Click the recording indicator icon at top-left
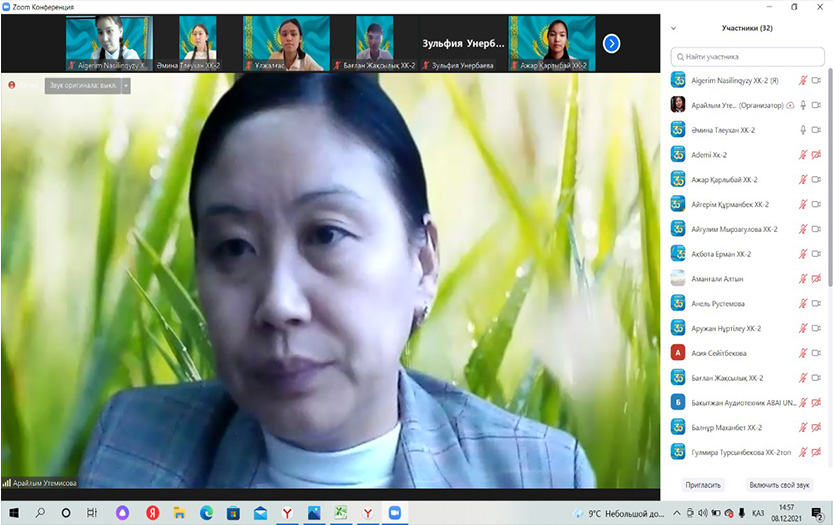This screenshot has width=833, height=525. coord(12,86)
